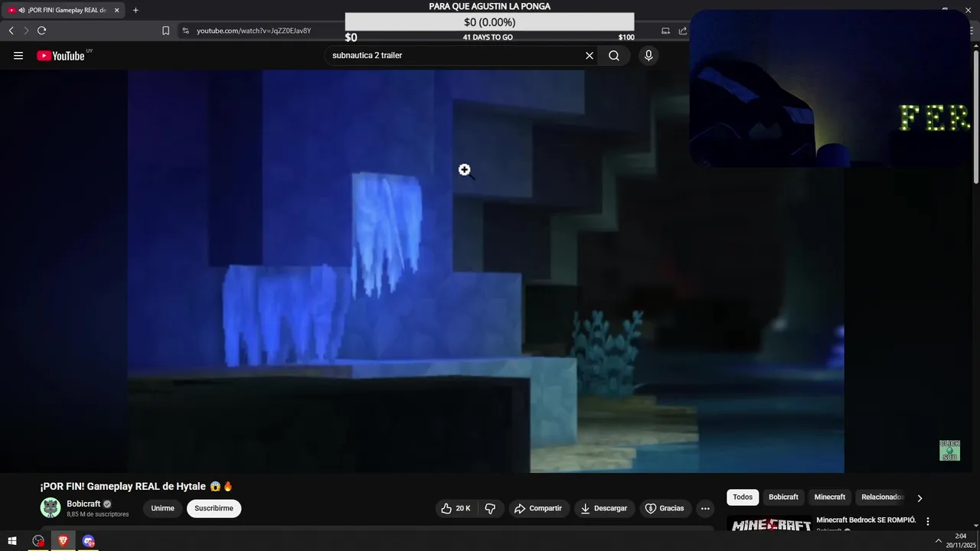Image resolution: width=980 pixels, height=551 pixels.
Task: Close the Hytale video tab
Action: point(117,10)
